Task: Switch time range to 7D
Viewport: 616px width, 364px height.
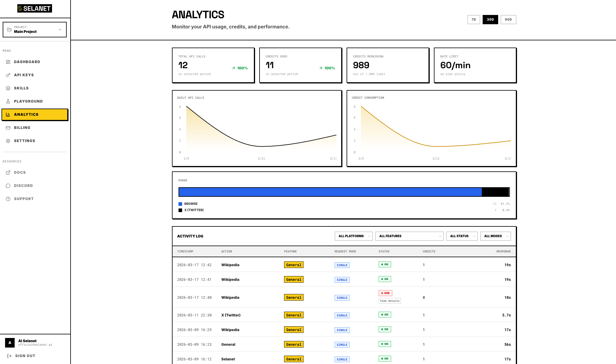Action: tap(474, 19)
